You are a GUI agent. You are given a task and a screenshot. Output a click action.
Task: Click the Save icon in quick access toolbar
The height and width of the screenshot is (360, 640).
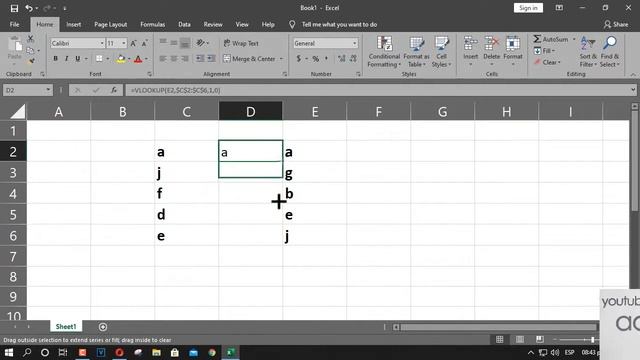click(x=14, y=8)
